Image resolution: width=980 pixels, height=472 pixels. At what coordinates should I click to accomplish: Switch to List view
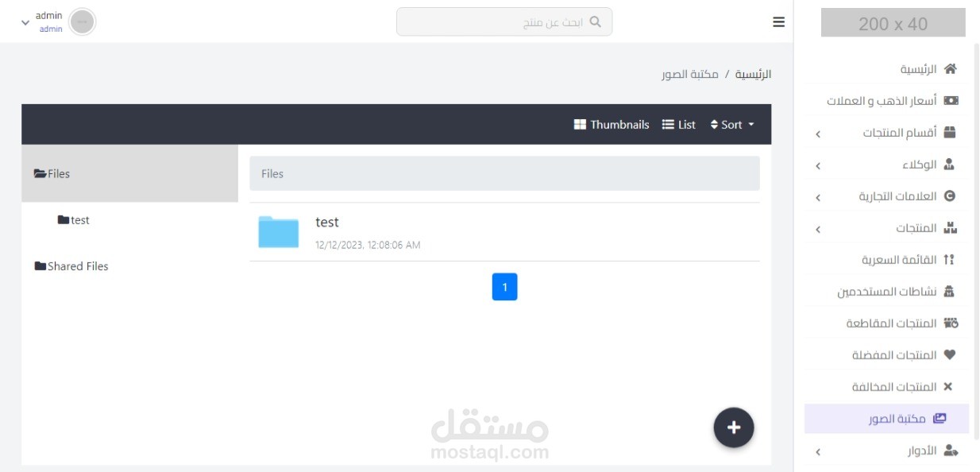click(x=679, y=125)
